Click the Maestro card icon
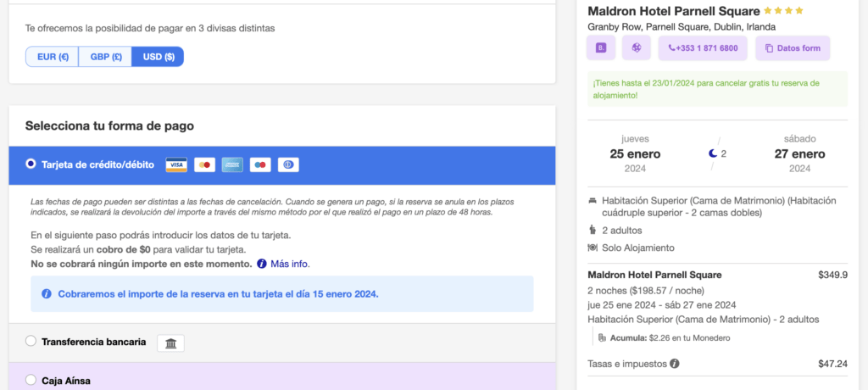The height and width of the screenshot is (390, 868). pos(260,165)
